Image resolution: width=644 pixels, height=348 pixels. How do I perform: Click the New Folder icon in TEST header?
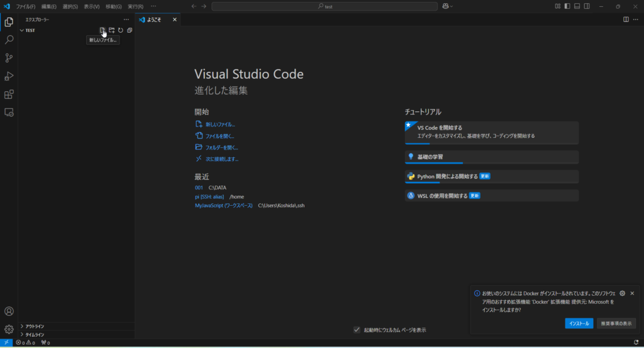(111, 30)
